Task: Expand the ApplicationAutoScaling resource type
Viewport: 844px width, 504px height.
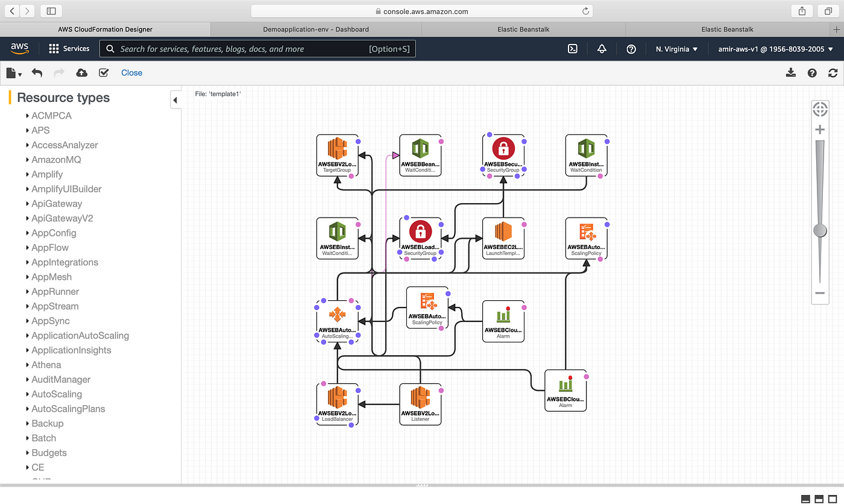Action: coord(28,336)
